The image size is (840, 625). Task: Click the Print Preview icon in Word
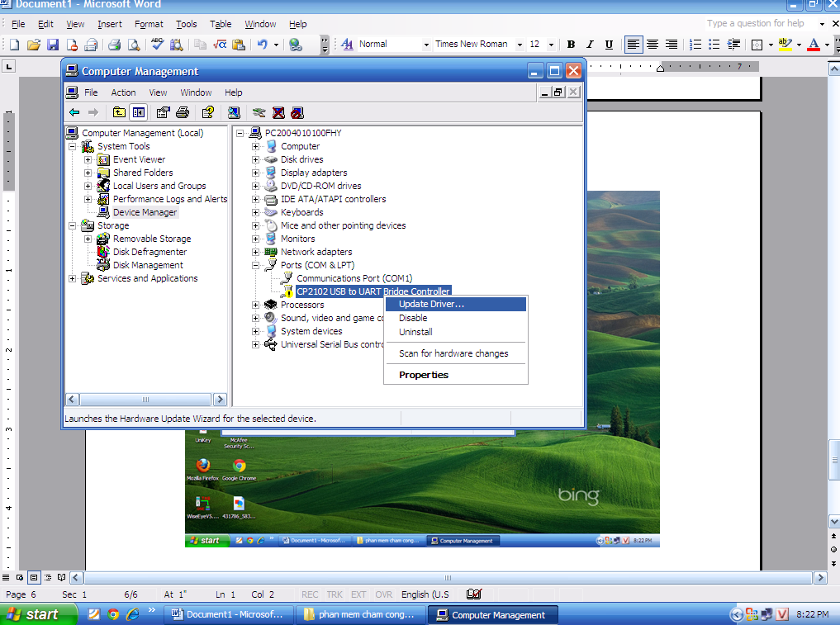click(x=133, y=45)
